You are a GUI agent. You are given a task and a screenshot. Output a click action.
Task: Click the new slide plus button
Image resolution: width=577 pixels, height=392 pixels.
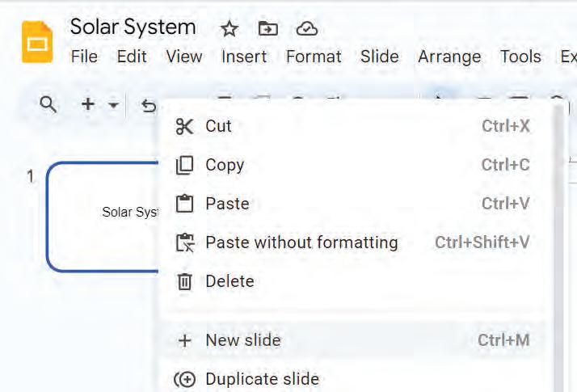click(88, 104)
